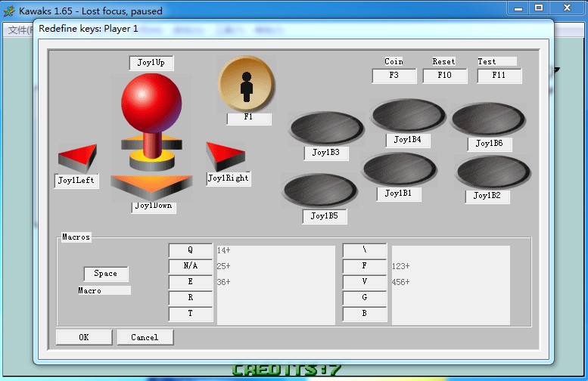Select the Joy1Up key binding field
The height and width of the screenshot is (381, 588).
(151, 63)
